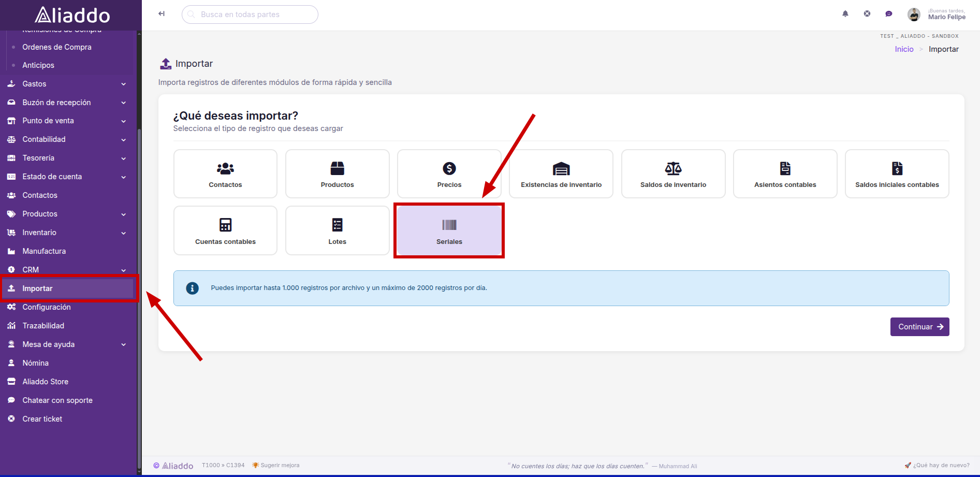Expand the Contabilidad menu
Image resolution: width=980 pixels, height=477 pixels.
click(x=67, y=139)
